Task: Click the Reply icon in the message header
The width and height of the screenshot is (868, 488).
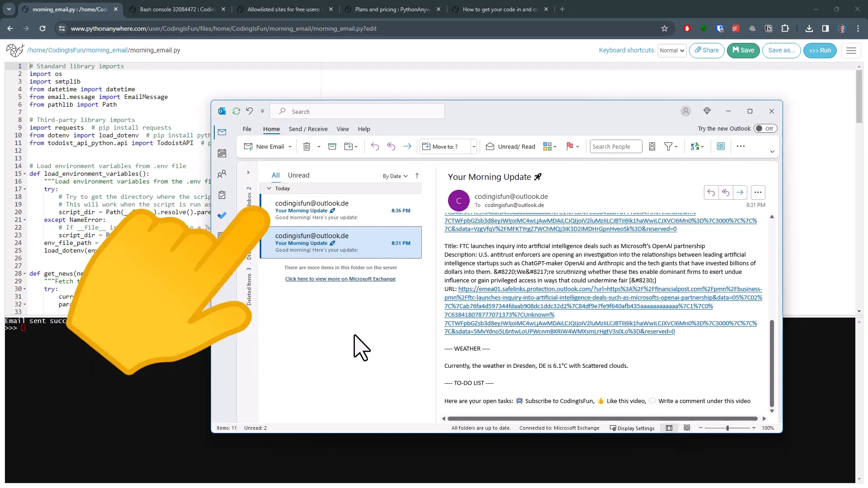Action: click(x=711, y=192)
